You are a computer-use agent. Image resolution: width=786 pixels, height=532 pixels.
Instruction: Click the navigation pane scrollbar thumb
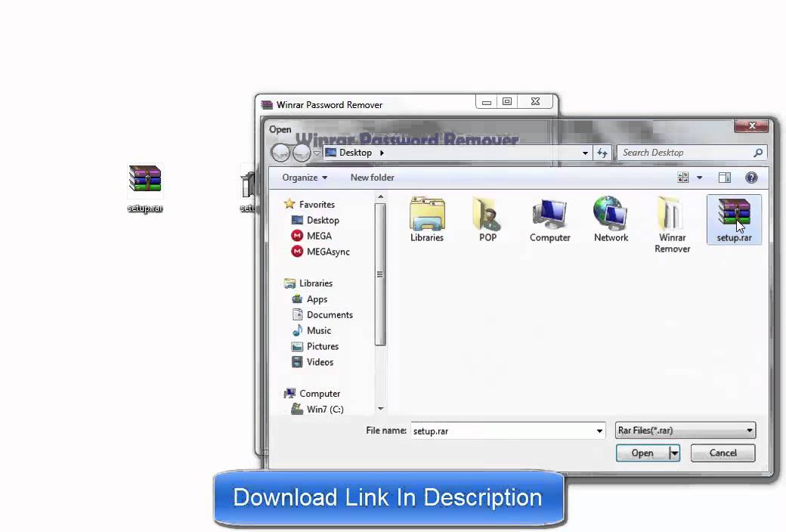[380, 274]
